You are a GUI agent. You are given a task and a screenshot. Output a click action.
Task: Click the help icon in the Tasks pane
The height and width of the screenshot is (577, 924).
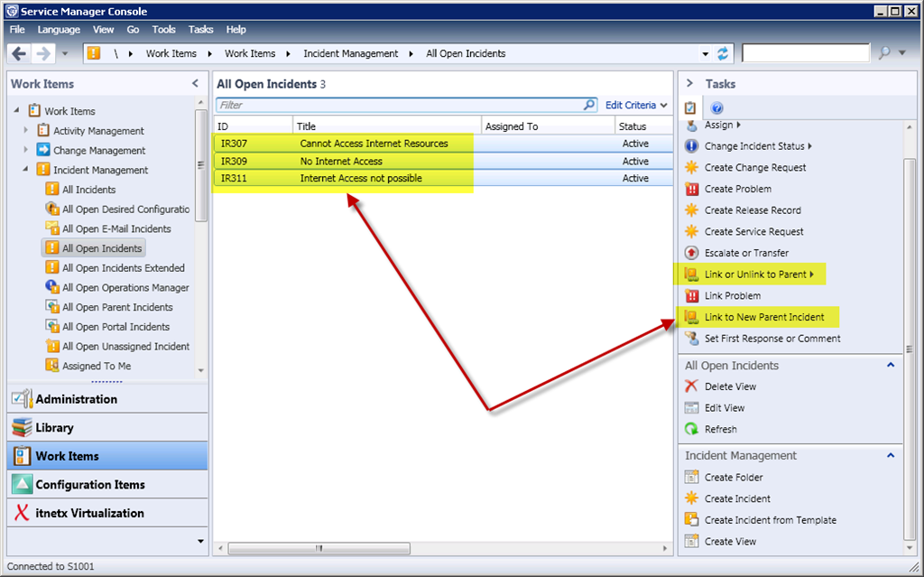pos(717,107)
